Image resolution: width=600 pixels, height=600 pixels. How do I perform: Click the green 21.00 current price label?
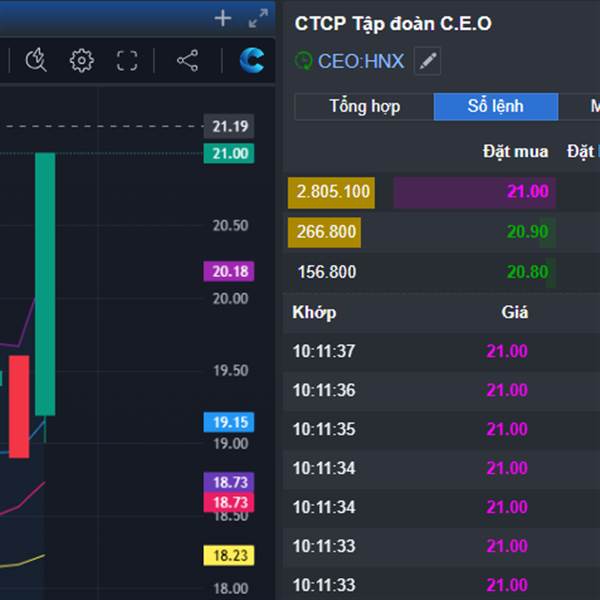click(x=229, y=153)
